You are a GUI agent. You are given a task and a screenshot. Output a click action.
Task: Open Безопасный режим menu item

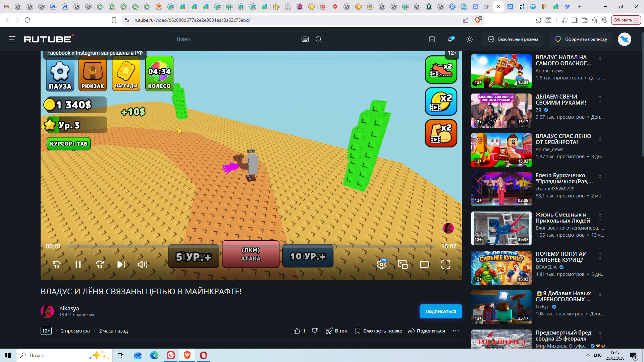513,39
